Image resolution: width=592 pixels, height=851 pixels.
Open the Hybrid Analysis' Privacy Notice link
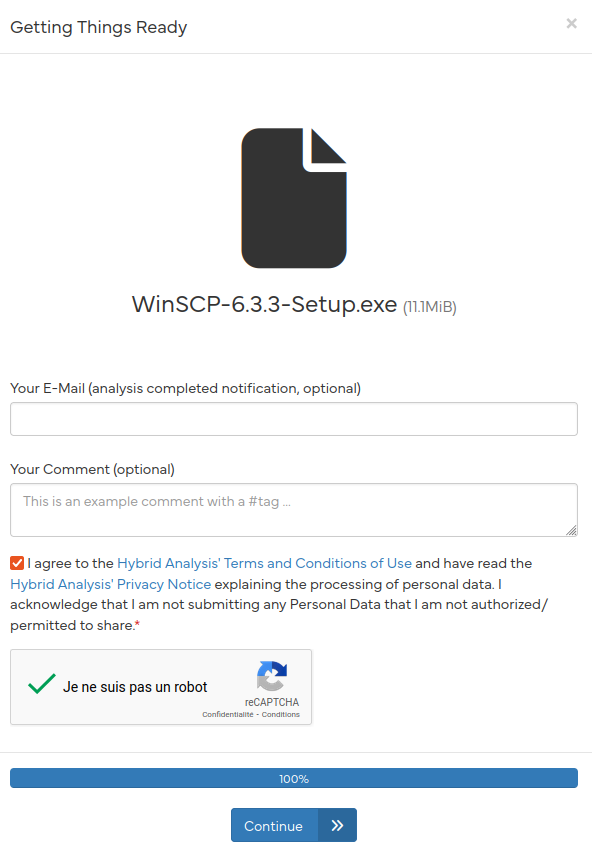point(111,584)
